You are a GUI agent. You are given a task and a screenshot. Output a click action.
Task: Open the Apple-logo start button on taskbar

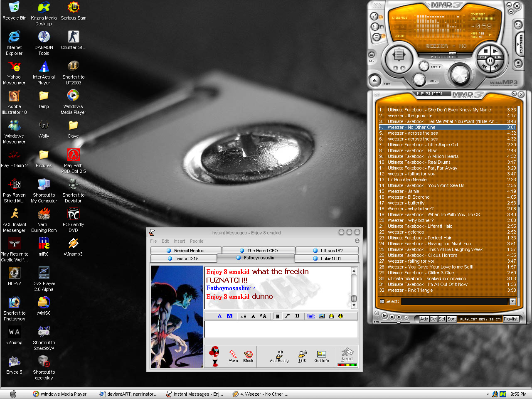pos(13,394)
